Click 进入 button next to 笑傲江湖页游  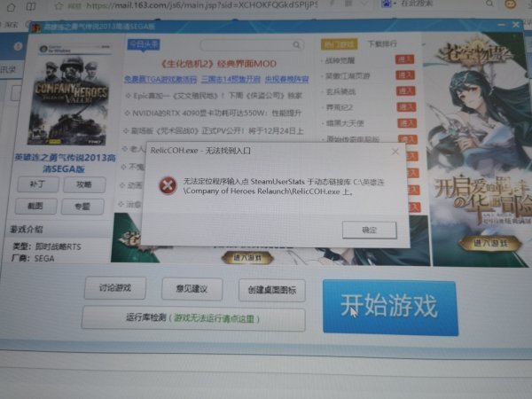[x=405, y=75]
